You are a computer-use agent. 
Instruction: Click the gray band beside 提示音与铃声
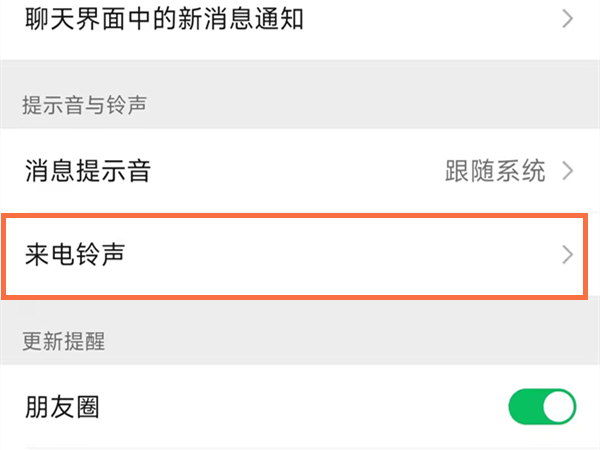point(400,104)
